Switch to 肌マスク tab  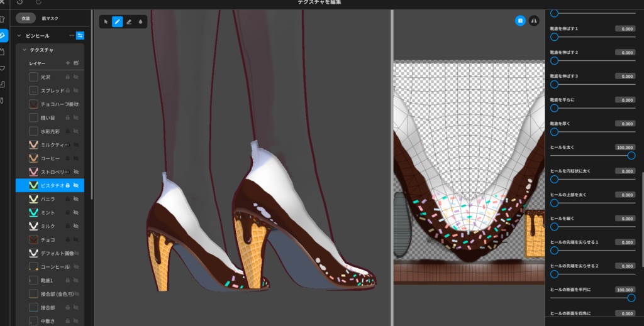click(x=50, y=18)
